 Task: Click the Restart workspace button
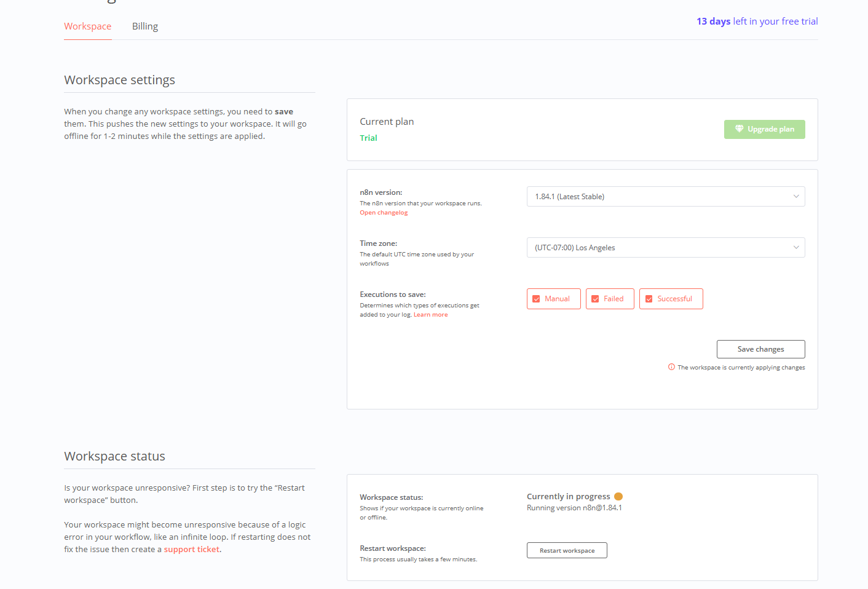567,550
